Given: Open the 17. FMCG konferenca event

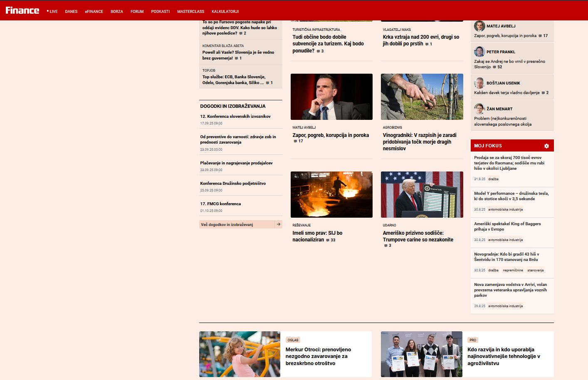Looking at the screenshot, I should click(220, 204).
